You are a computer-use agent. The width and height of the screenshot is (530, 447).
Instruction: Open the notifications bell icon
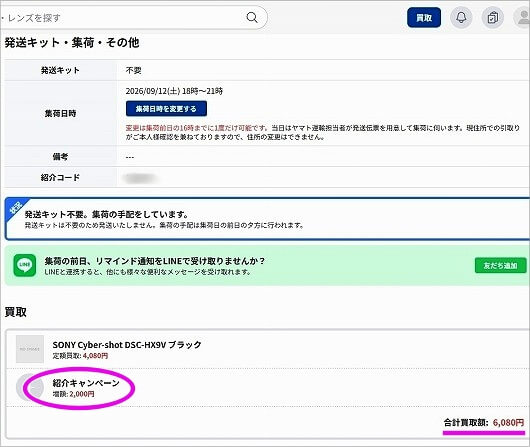click(x=461, y=17)
